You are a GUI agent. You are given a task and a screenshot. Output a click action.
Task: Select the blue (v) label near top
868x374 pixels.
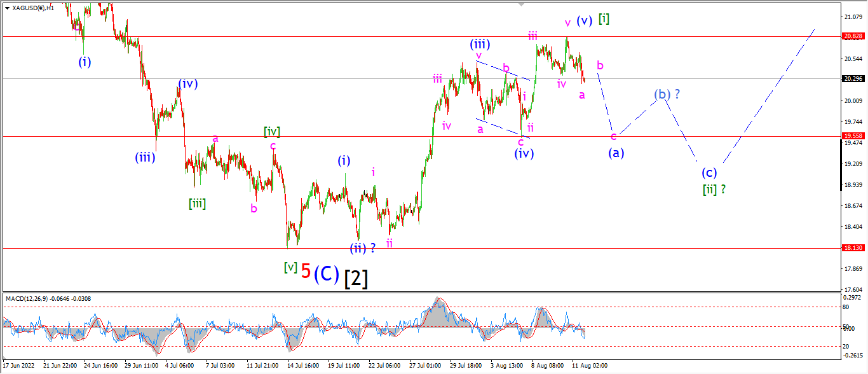click(x=585, y=20)
